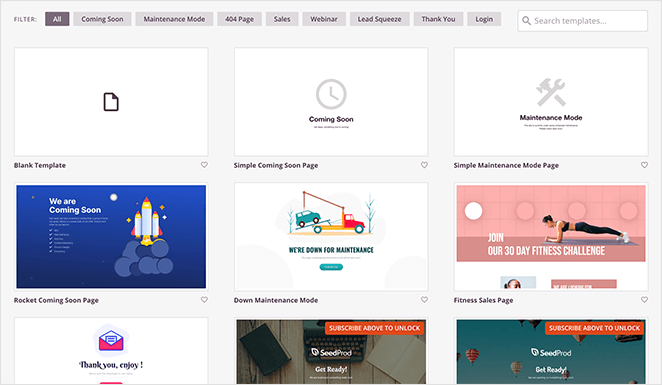Image resolution: width=662 pixels, height=385 pixels.
Task: Click the clock icon in Coming Soon template
Action: pos(331,94)
